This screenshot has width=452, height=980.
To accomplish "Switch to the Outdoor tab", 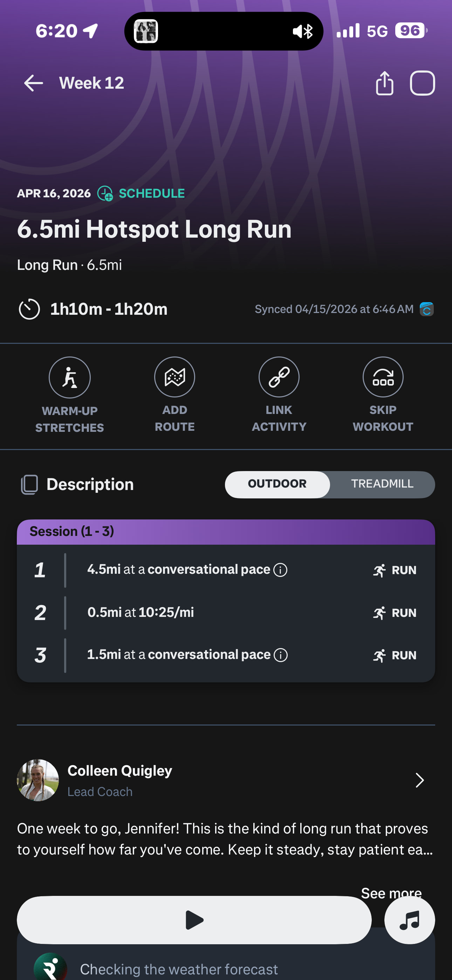I will (277, 484).
